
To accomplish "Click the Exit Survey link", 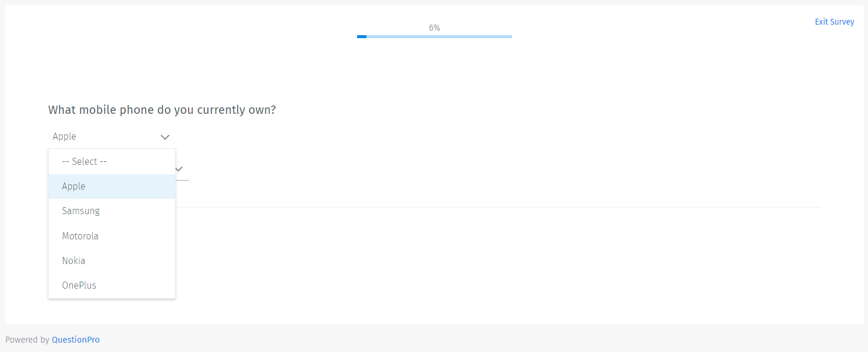I will click(x=834, y=22).
